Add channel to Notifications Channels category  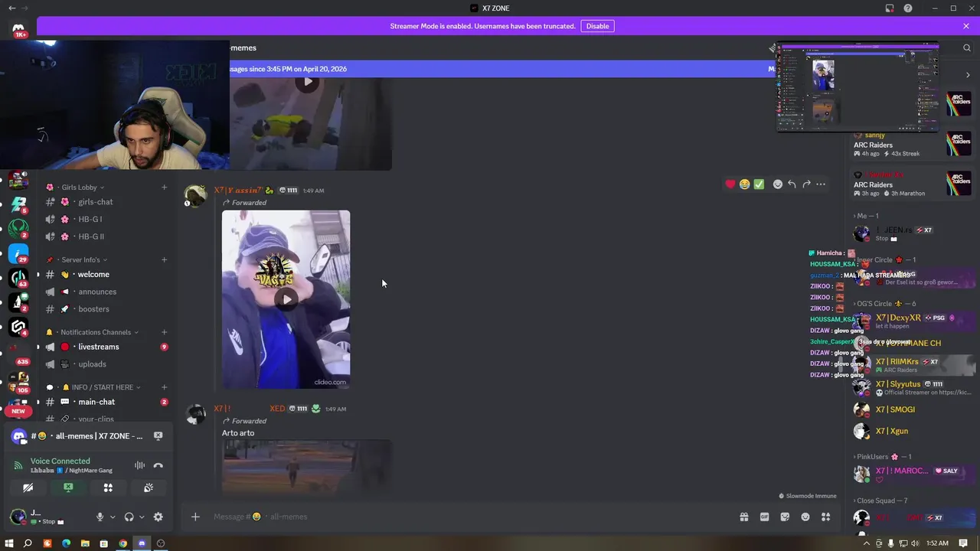(x=164, y=332)
